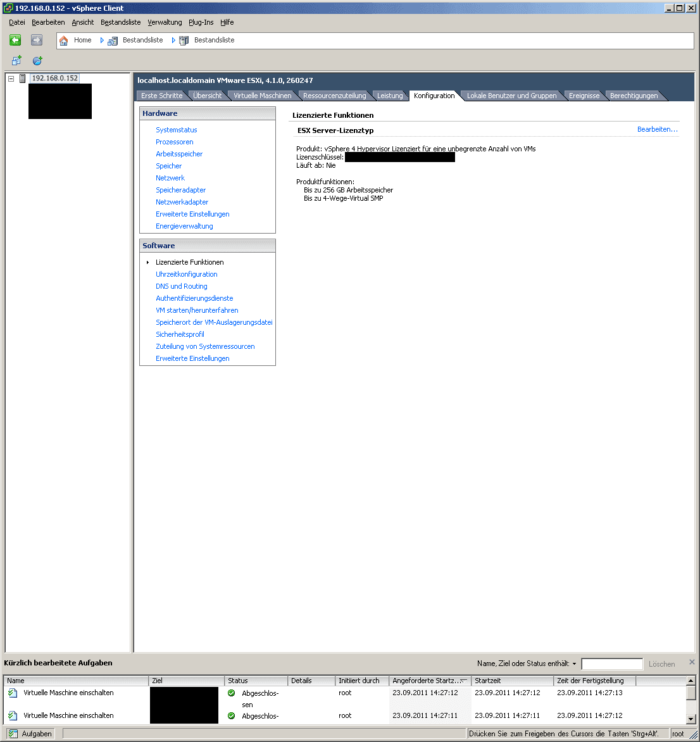Image resolution: width=700 pixels, height=742 pixels.
Task: Open the VM starten/herunterfahren link
Action: [x=197, y=310]
